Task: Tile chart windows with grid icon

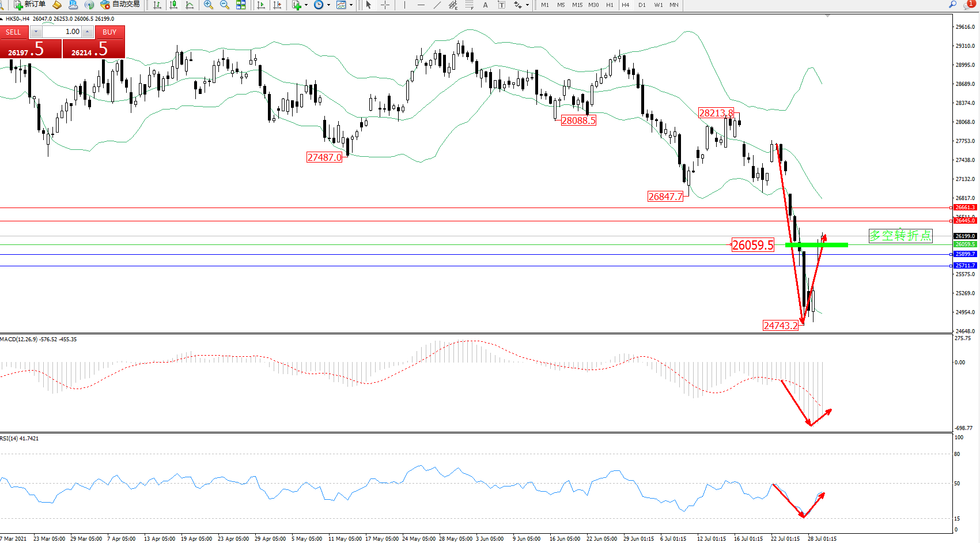Action: click(x=241, y=5)
